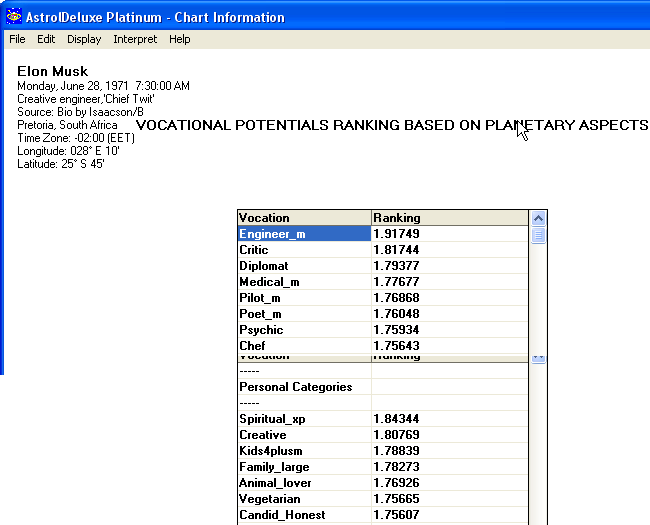Select the Critic vocation row

pos(383,250)
